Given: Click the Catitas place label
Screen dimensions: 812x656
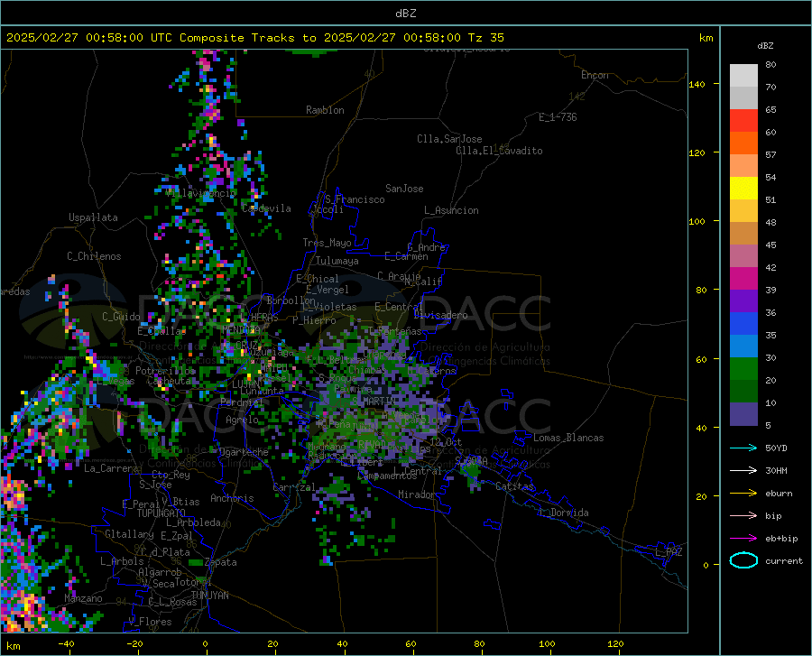Looking at the screenshot, I should click(x=515, y=486).
